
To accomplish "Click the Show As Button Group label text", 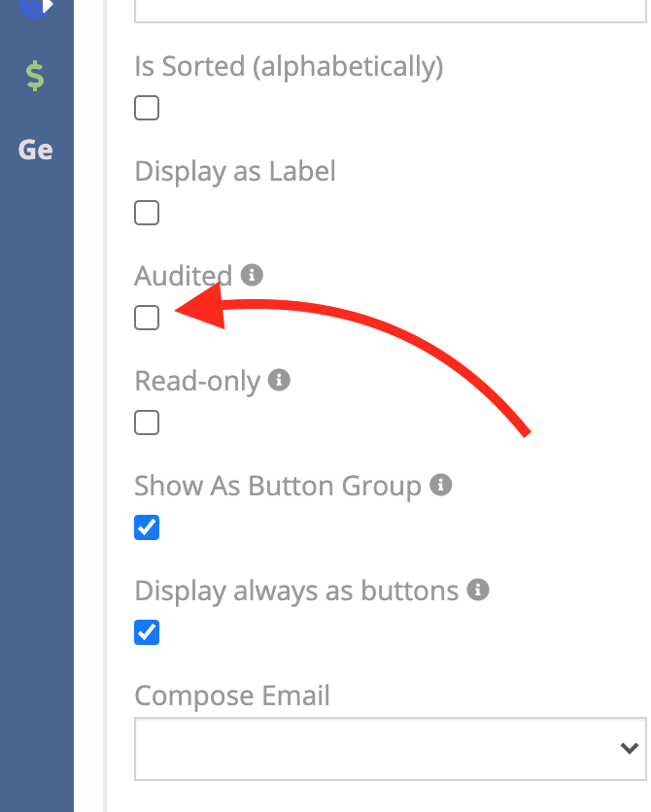I will point(278,487).
